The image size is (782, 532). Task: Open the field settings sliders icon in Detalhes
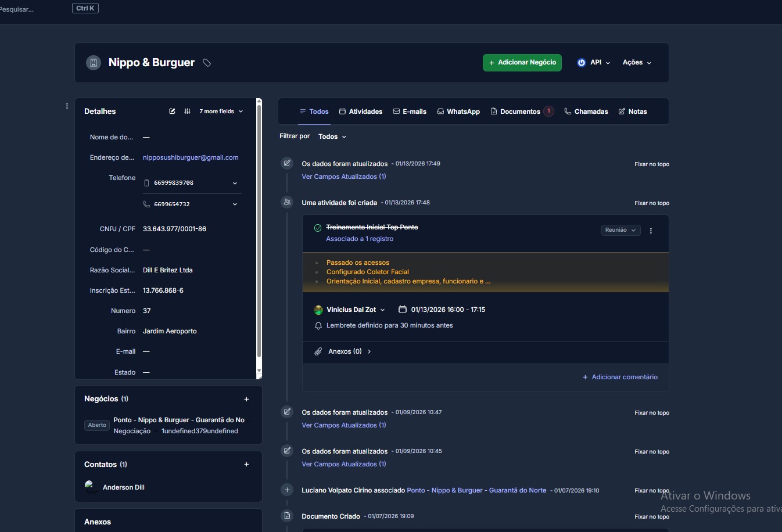coord(187,112)
